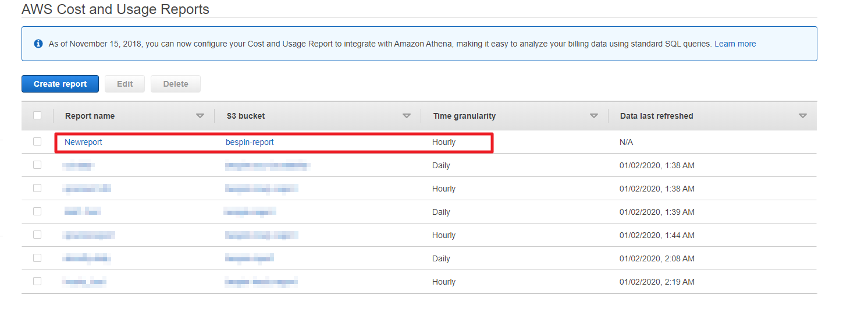Open the bespin-report S3 bucket link
Image resolution: width=868 pixels, height=312 pixels.
250,142
